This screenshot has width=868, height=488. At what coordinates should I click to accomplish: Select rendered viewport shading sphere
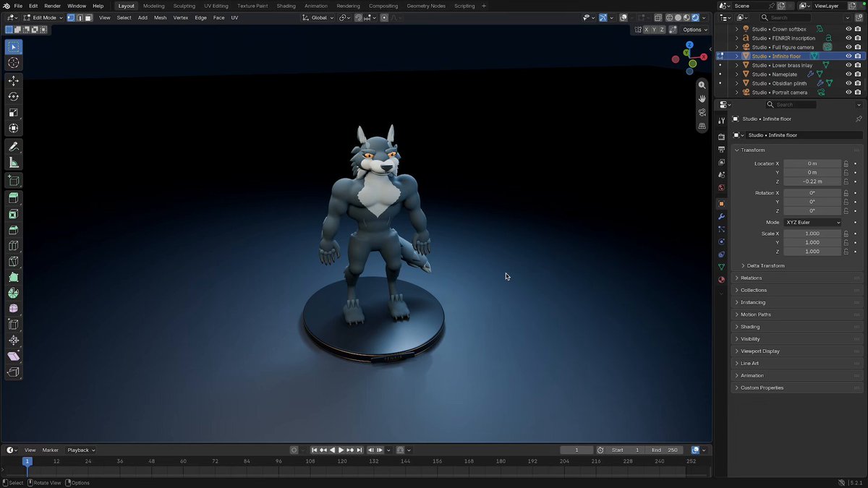(x=695, y=17)
